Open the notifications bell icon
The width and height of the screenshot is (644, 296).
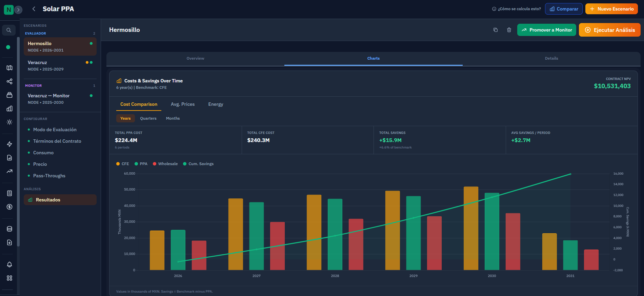tap(9, 264)
